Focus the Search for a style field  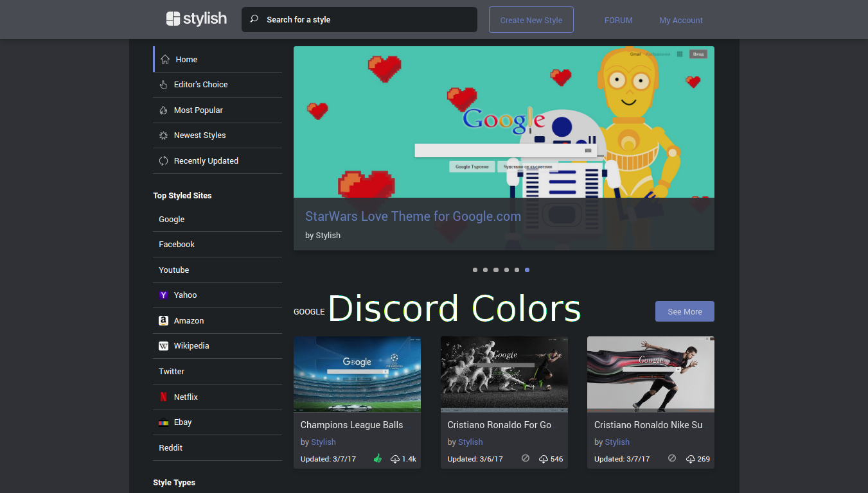tap(359, 19)
